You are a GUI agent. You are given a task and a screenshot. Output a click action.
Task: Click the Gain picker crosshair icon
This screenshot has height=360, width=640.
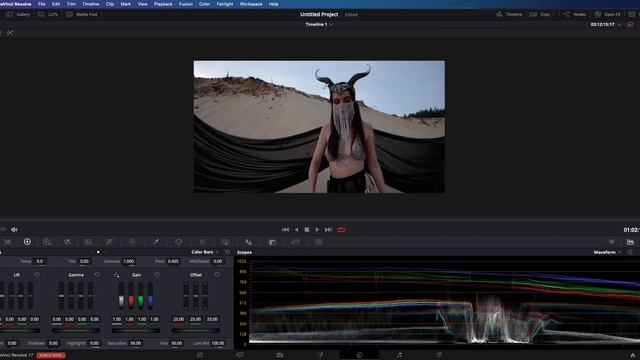coord(116,275)
